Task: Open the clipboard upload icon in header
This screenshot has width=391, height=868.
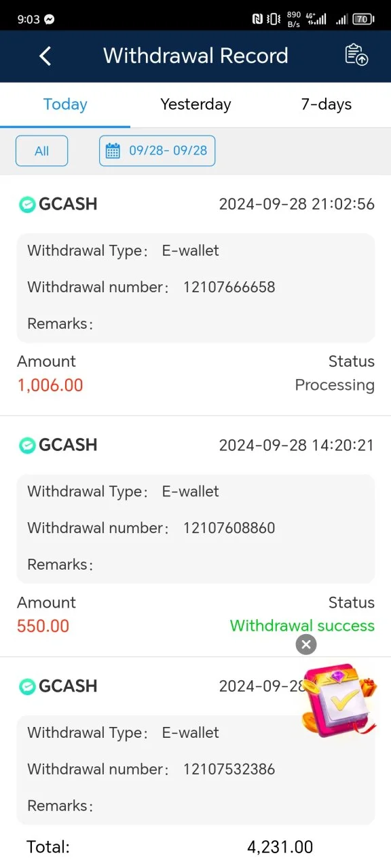Action: [x=356, y=55]
